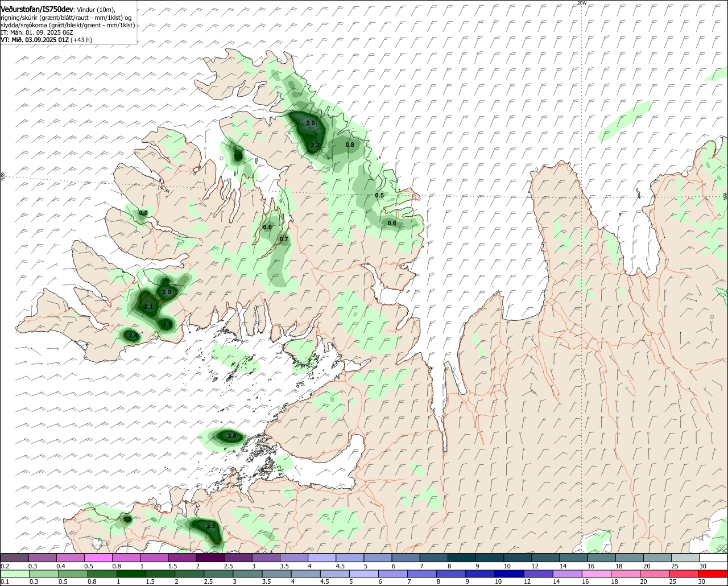Image resolution: width=728 pixels, height=586 pixels.
Task: Click the 0.1 label under the rain legend
Action: click(5, 582)
